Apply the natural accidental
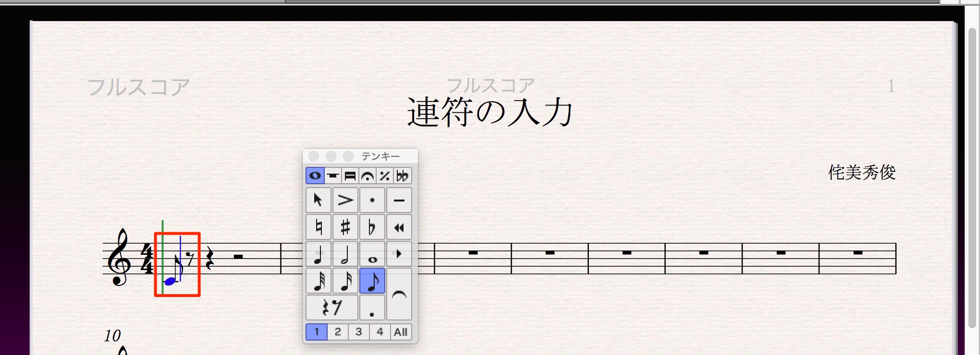The height and width of the screenshot is (355, 980). tap(318, 227)
